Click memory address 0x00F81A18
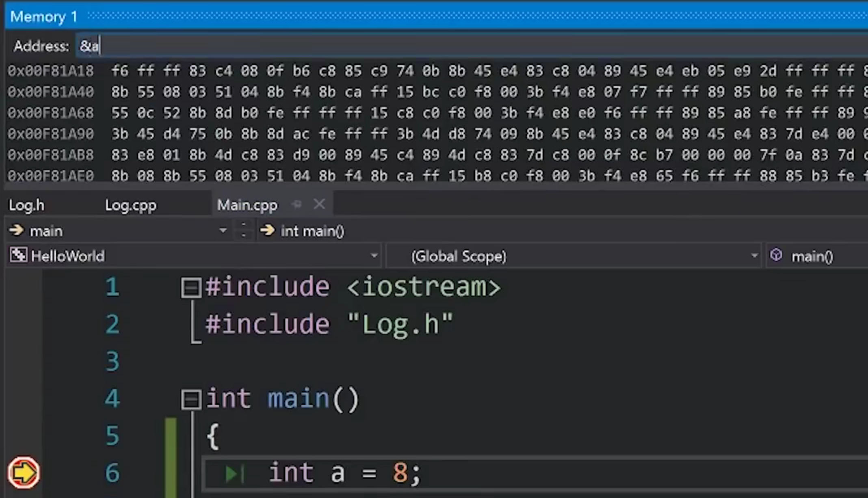This screenshot has width=868, height=498. [x=51, y=71]
